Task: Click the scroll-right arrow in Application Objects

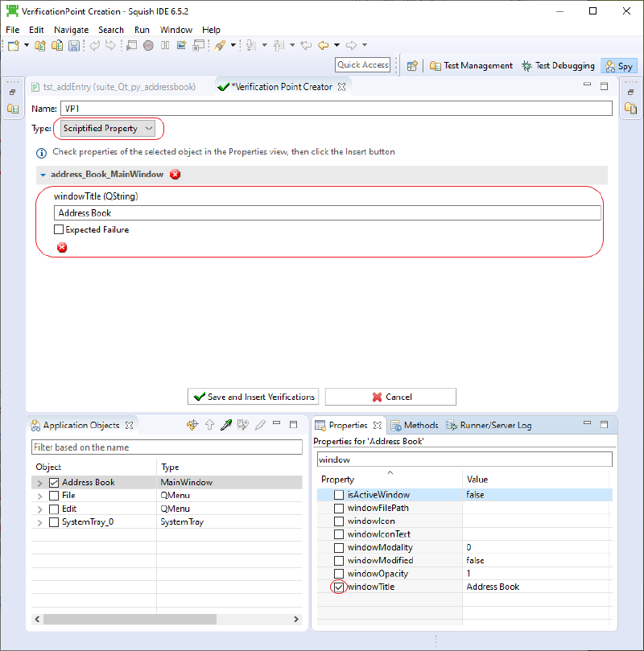Action: pos(296,619)
